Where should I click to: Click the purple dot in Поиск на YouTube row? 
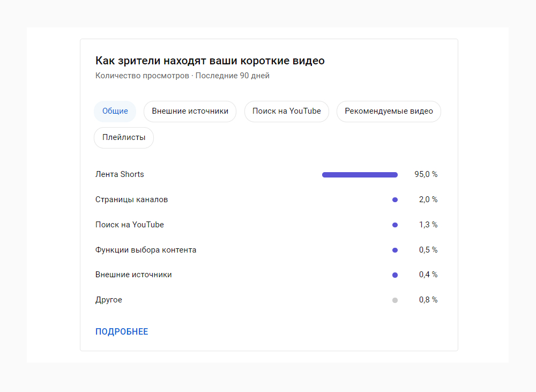pos(395,225)
